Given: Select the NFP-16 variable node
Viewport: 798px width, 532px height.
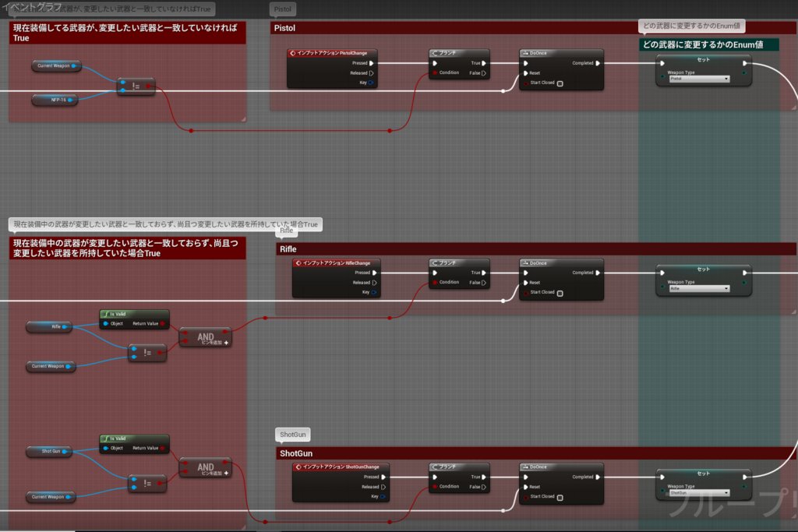Looking at the screenshot, I should pos(55,100).
